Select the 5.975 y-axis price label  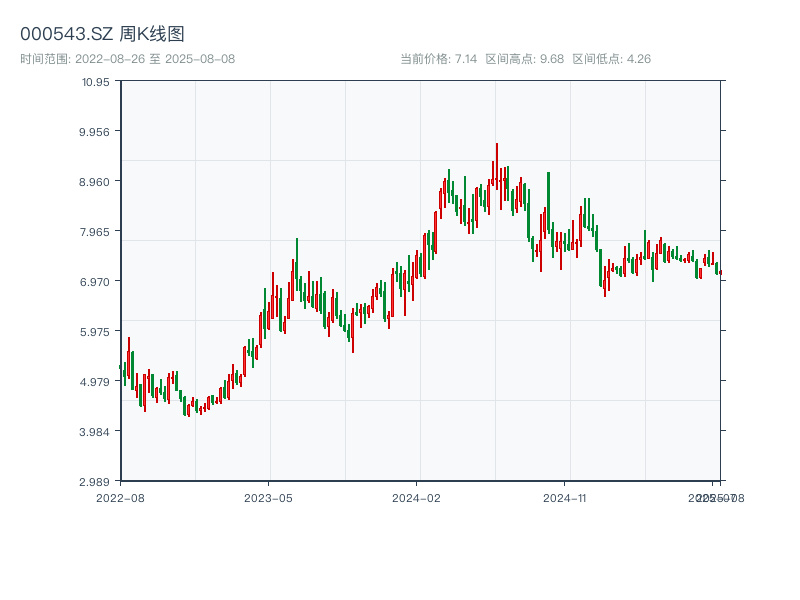[x=94, y=331]
